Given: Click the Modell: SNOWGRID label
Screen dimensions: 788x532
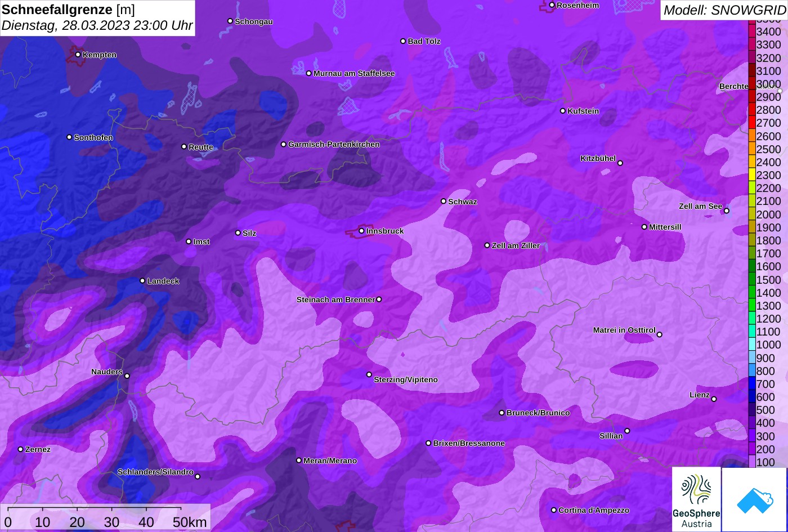Looking at the screenshot, I should point(724,10).
